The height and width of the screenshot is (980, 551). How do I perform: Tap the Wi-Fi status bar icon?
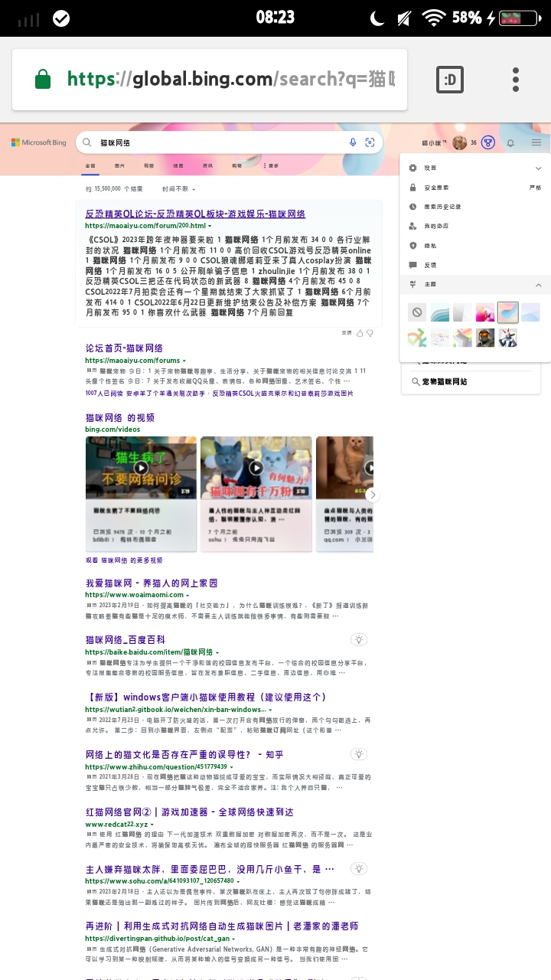click(x=434, y=18)
